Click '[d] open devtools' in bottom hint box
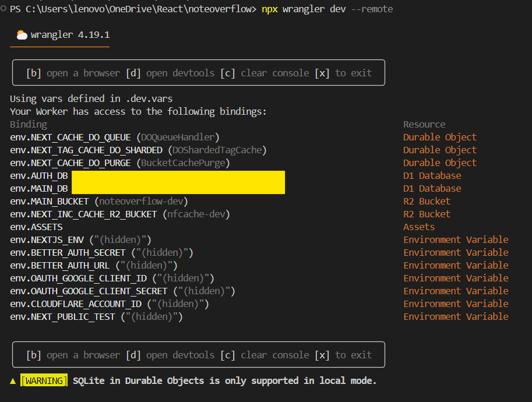The width and height of the screenshot is (532, 402). tap(170, 355)
